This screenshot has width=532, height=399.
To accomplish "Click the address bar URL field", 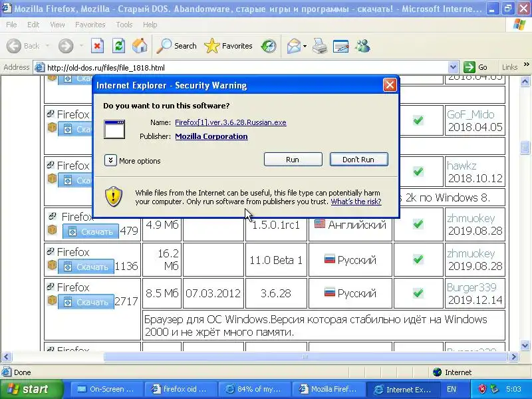I will pos(246,68).
